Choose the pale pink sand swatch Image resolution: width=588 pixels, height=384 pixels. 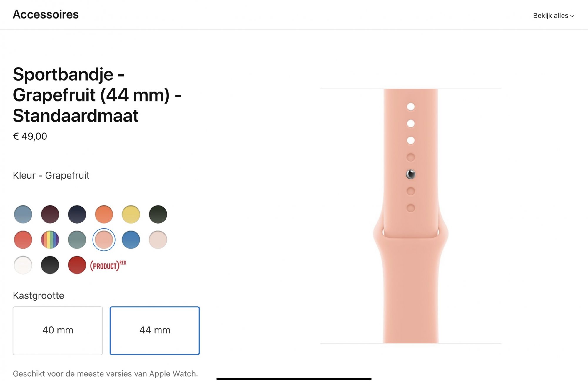158,240
